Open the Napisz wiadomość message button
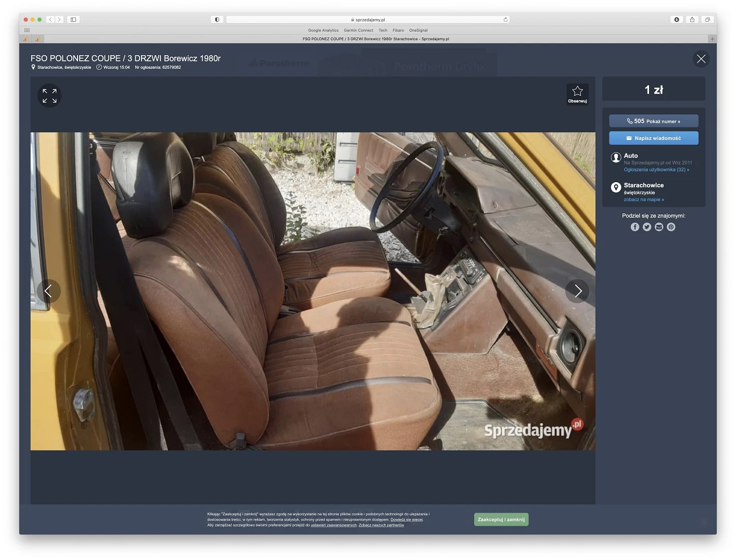Viewport: 736px width, 560px height. 654,138
